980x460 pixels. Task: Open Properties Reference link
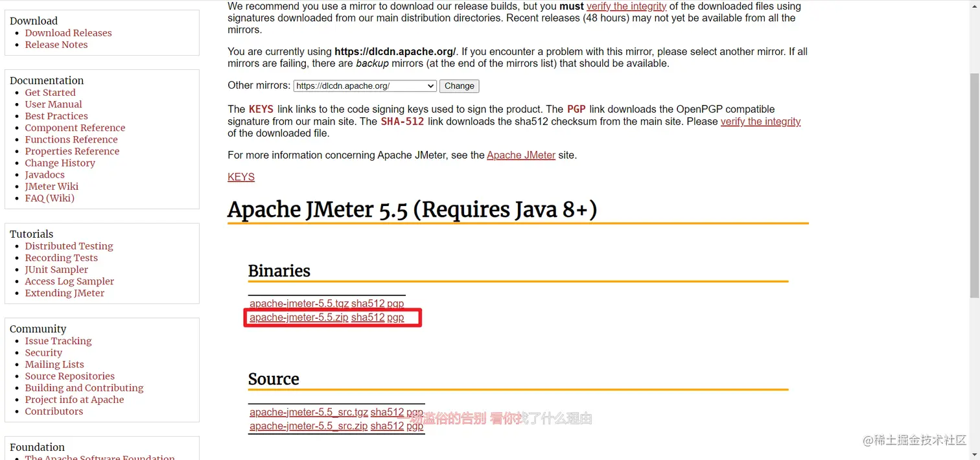72,151
